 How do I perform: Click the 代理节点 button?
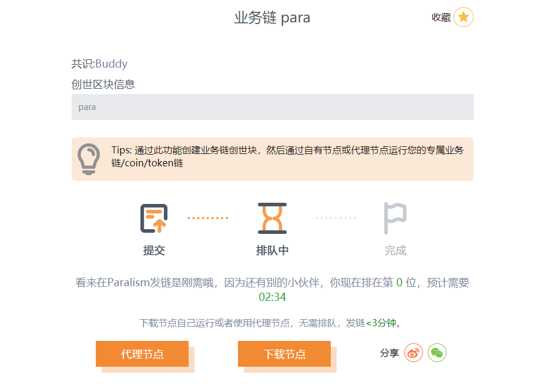pos(142,354)
